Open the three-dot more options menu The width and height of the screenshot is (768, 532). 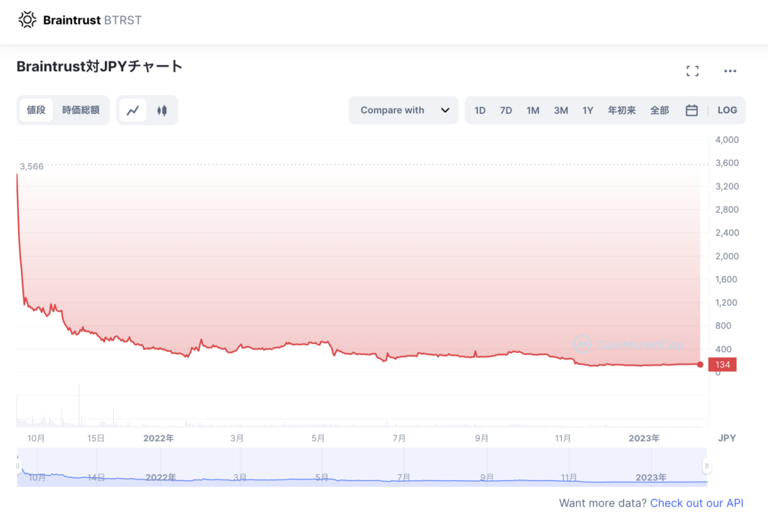pos(730,71)
